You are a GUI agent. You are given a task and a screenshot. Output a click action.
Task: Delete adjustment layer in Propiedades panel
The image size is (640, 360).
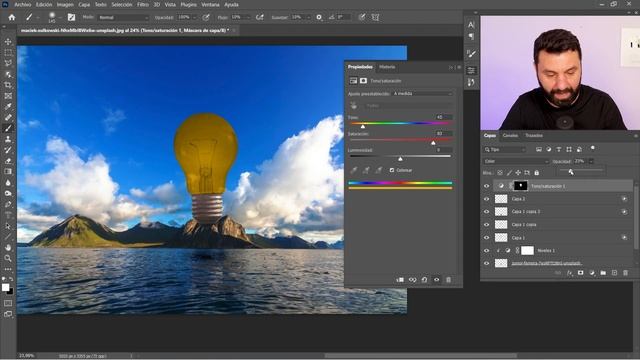pos(448,280)
